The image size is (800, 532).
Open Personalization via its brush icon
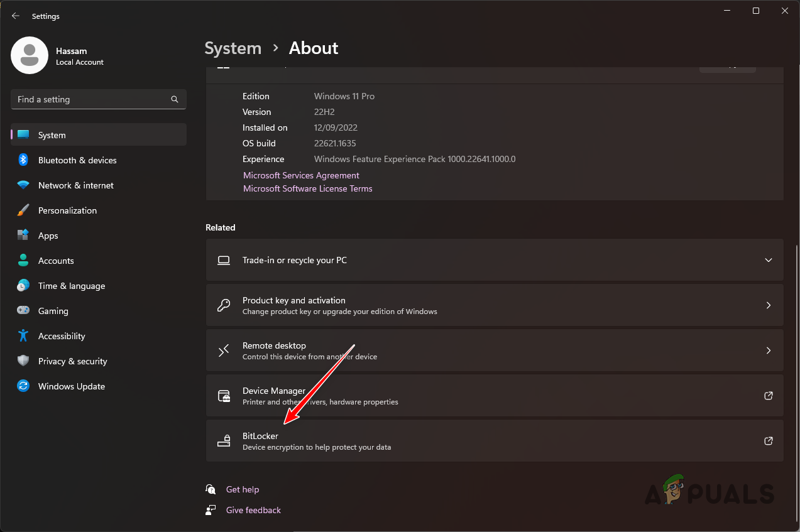[x=23, y=210]
